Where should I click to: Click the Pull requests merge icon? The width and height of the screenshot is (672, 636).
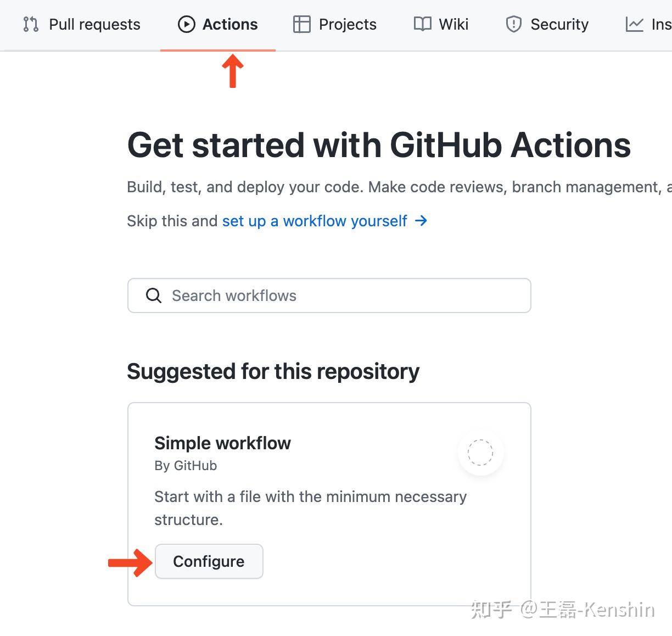coord(31,24)
